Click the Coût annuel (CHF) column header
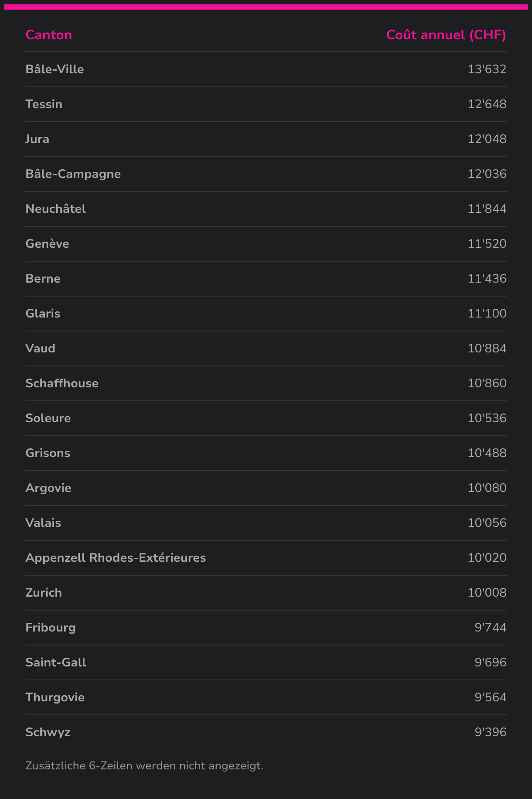The width and height of the screenshot is (532, 799). click(x=446, y=35)
